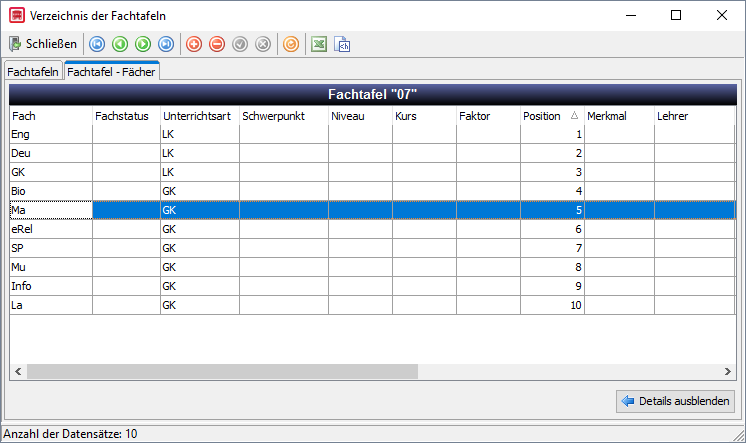Click the Schwerpunkt column header
The width and height of the screenshot is (746, 443).
284,116
